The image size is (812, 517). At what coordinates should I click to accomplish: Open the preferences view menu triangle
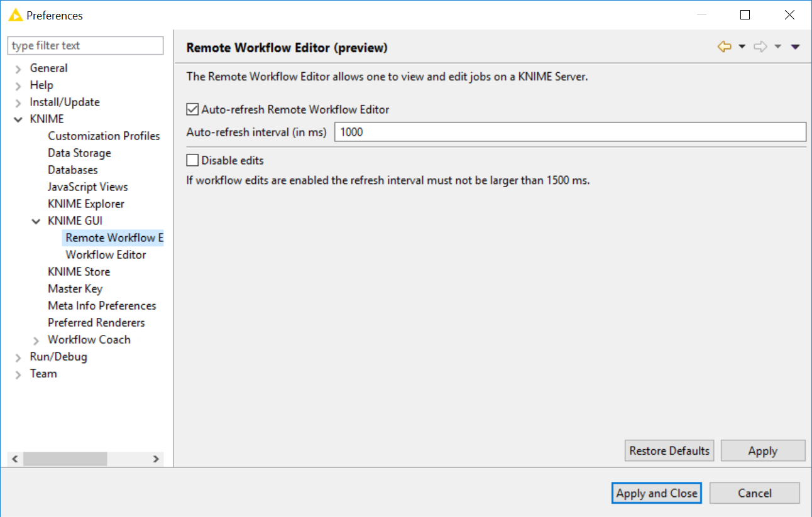pyautogui.click(x=795, y=47)
